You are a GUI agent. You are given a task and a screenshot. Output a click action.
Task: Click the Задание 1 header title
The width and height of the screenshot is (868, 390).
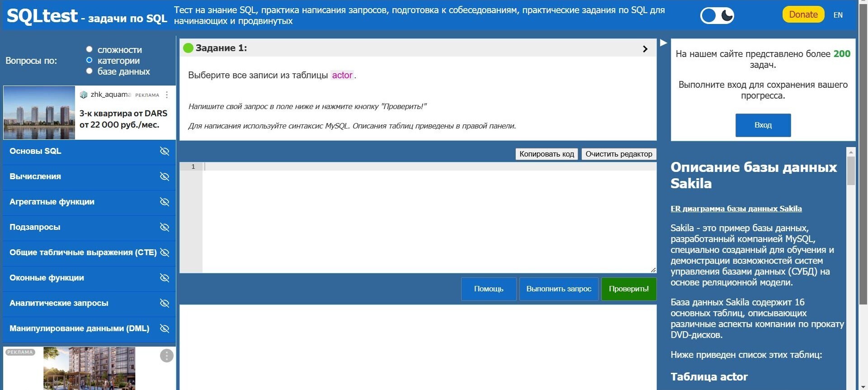coord(221,48)
